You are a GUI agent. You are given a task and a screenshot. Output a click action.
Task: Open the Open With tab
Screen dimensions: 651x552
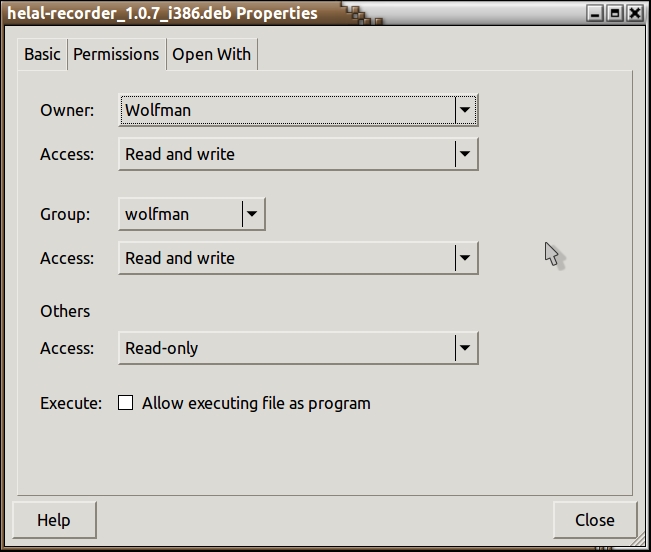coord(211,54)
